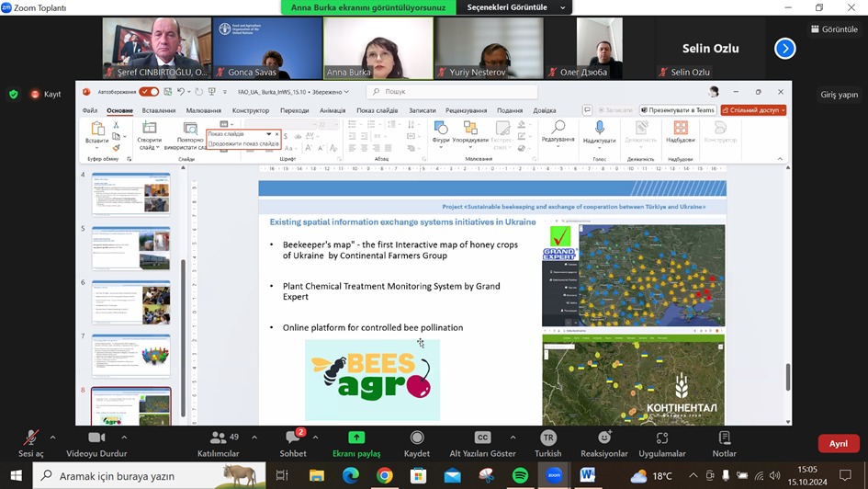Select slide 6 thumbnail
The width and height of the screenshot is (868, 489).
(131, 302)
